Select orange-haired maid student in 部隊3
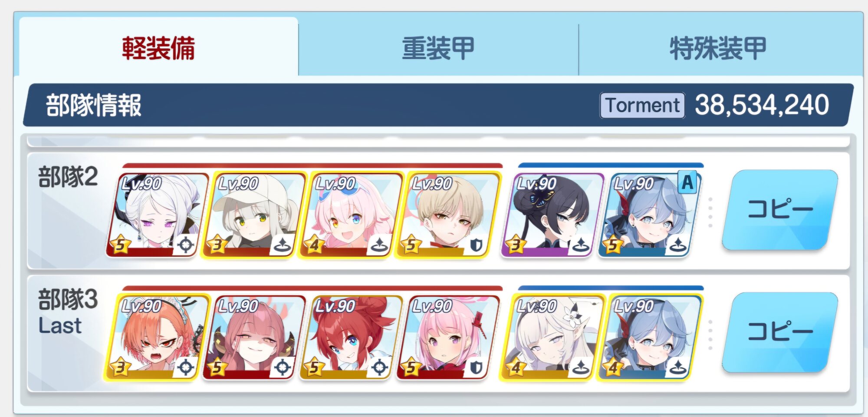The image size is (868, 417). point(158,338)
